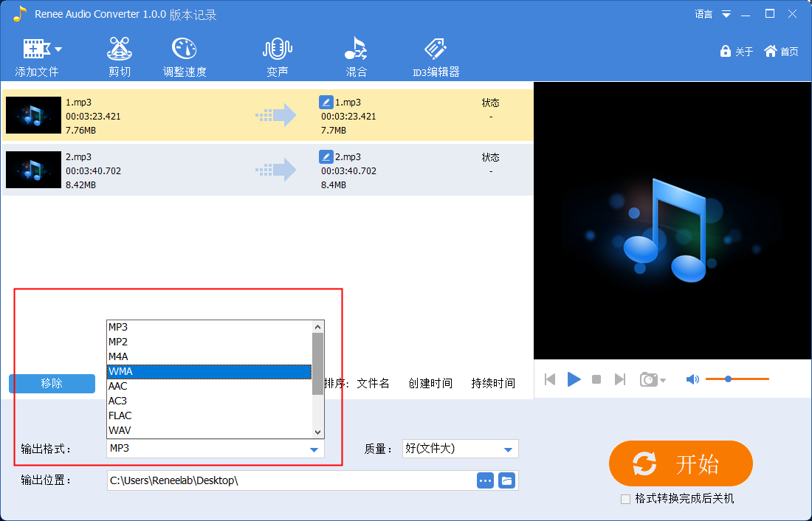Go to 首页 home page
812x521 pixels.
[x=782, y=51]
